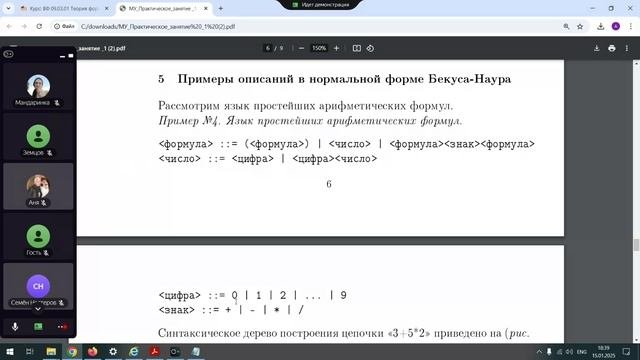
Task: Open Chrome downloads icon
Action: [x=600, y=26]
